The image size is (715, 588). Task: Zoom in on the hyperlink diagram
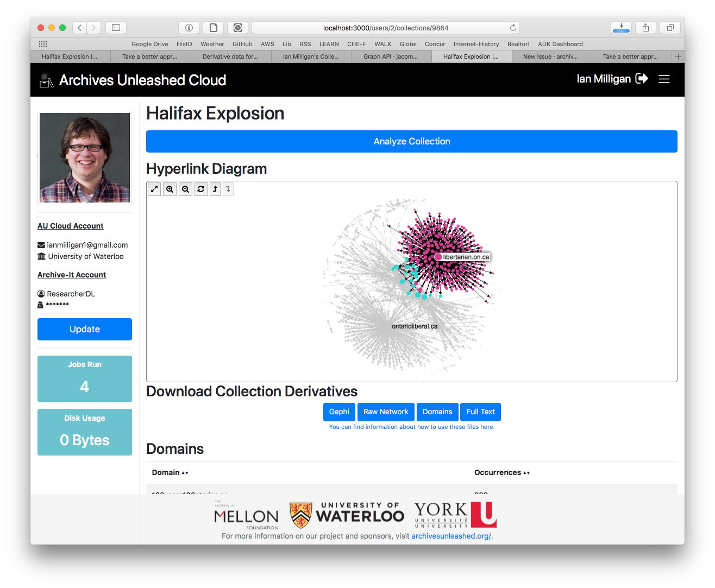pyautogui.click(x=170, y=189)
